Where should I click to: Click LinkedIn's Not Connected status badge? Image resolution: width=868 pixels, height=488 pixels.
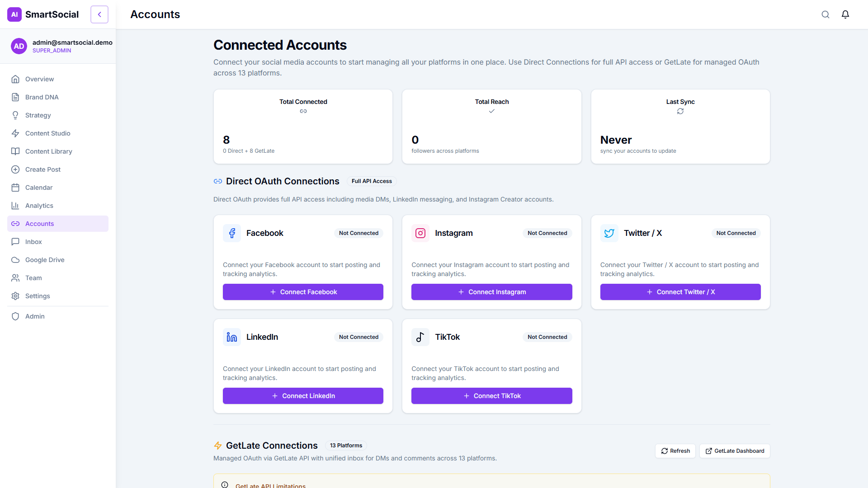[359, 337]
